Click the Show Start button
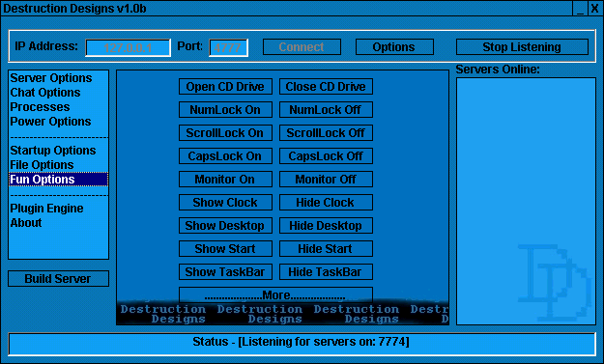This screenshot has height=364, width=604. tap(225, 248)
